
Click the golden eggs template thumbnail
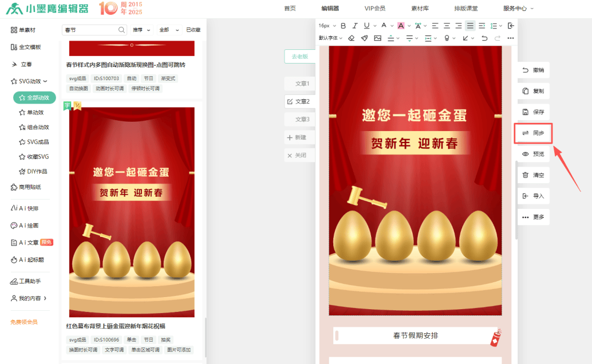(x=132, y=212)
